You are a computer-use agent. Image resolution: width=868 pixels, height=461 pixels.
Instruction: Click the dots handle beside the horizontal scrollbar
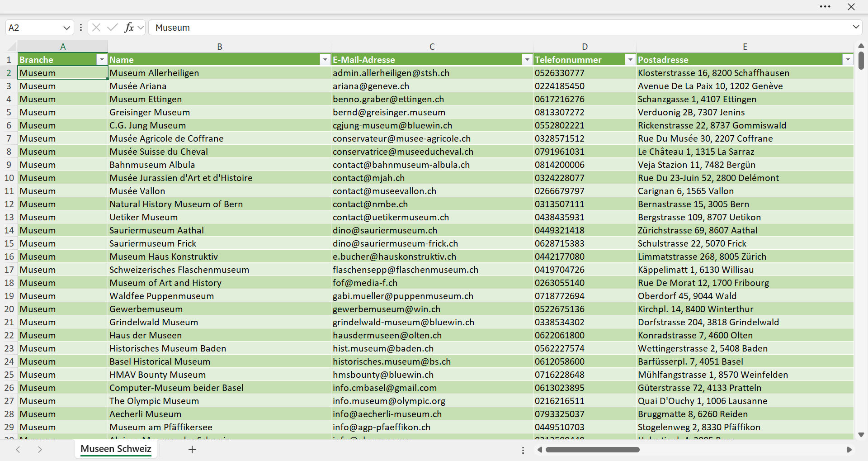[x=523, y=450]
